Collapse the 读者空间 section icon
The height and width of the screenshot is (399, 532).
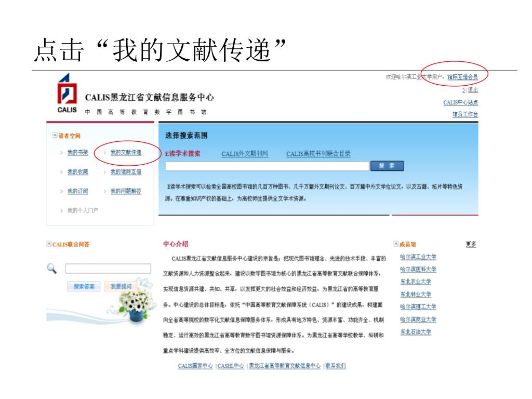(55, 136)
